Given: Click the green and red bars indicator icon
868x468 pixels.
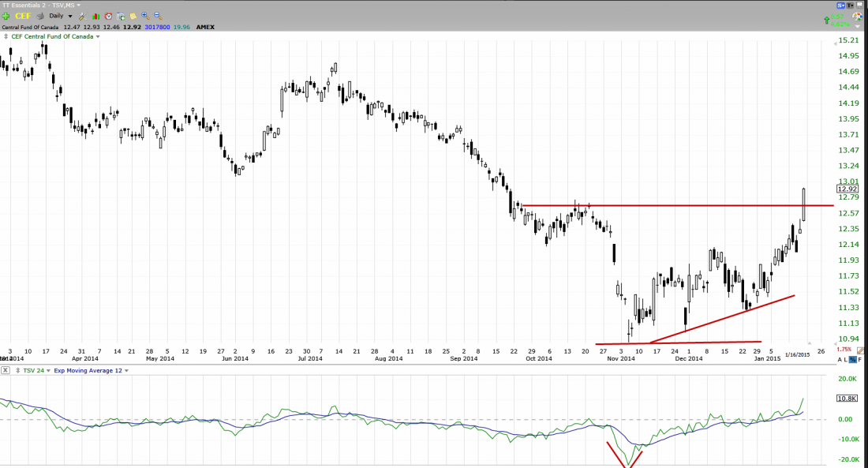Looking at the screenshot, I should click(95, 16).
